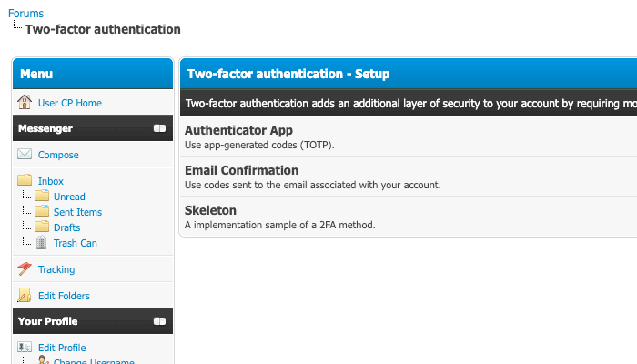The image size is (637, 364).
Task: Collapse the Messenger section
Action: [160, 129]
